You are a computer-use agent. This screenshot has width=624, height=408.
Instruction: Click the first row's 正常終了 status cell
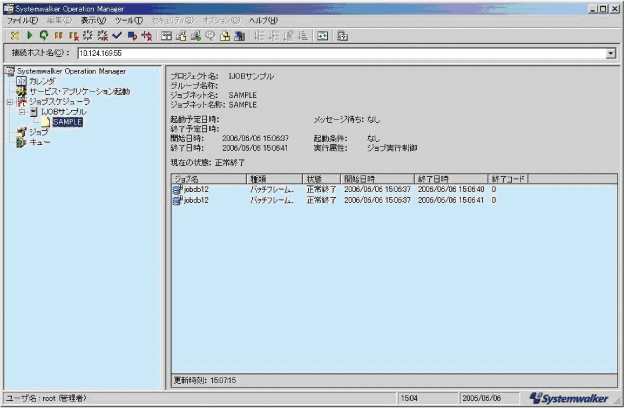[321, 189]
